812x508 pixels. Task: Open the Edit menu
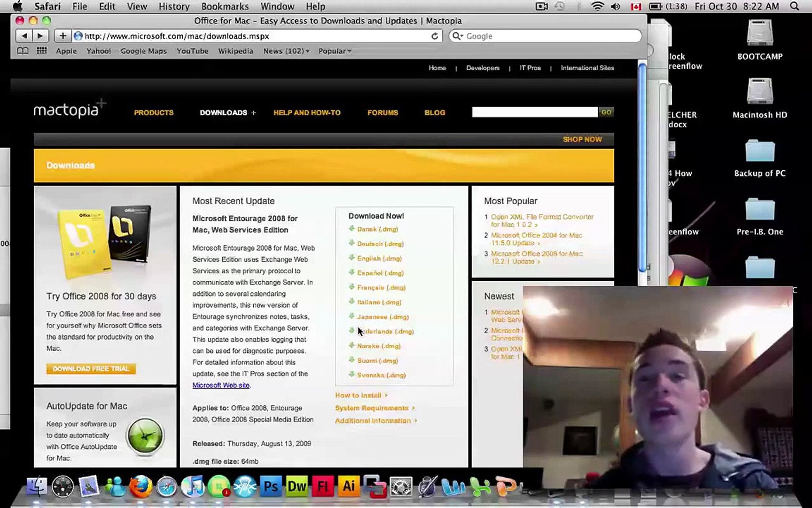click(107, 7)
